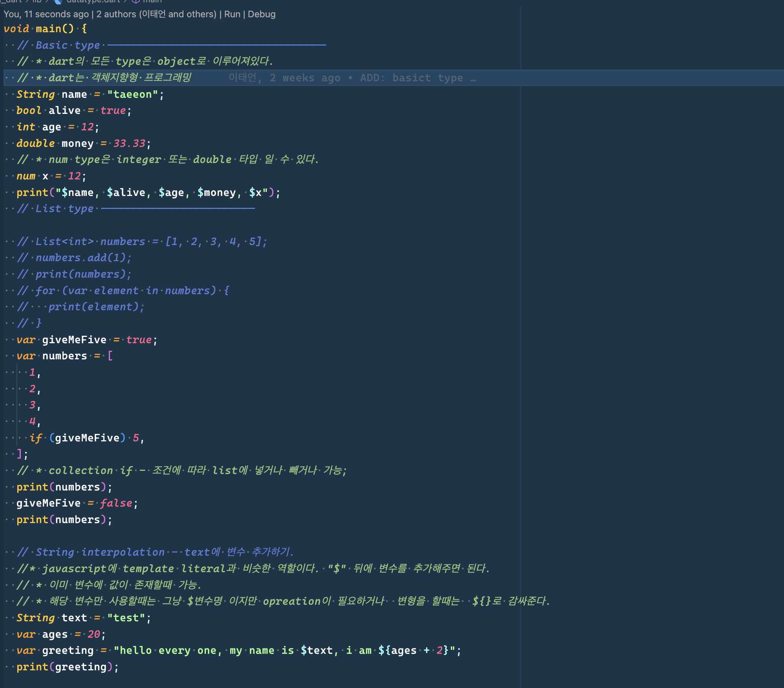784x688 pixels.
Task: Click the Run code lens link
Action: pyautogui.click(x=232, y=14)
